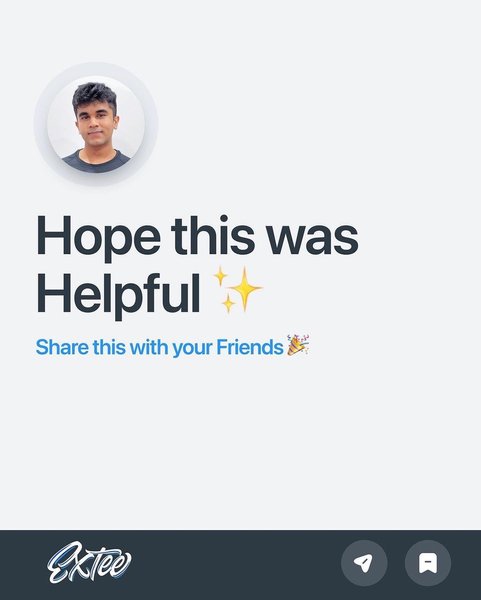
Task: Click the word Share in blue text
Action: point(62,347)
